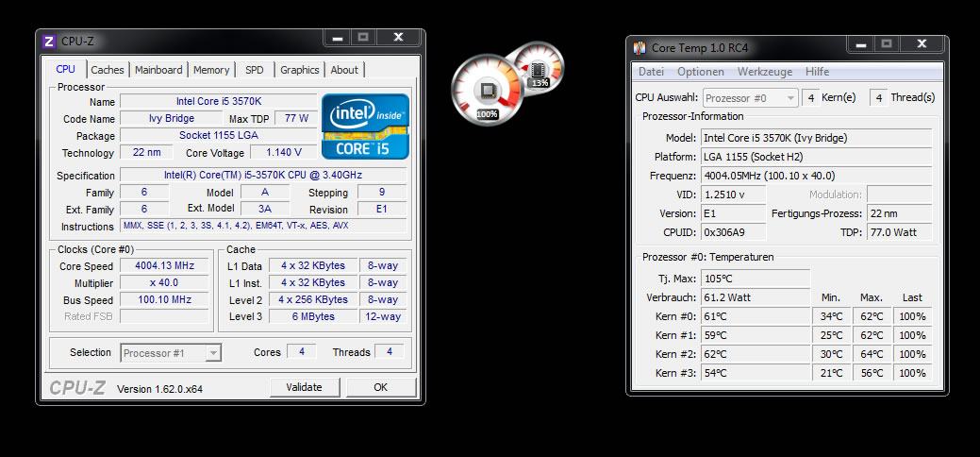This screenshot has height=457, width=980.
Task: Click the Kern #3 Last value 100%
Action: [x=912, y=372]
